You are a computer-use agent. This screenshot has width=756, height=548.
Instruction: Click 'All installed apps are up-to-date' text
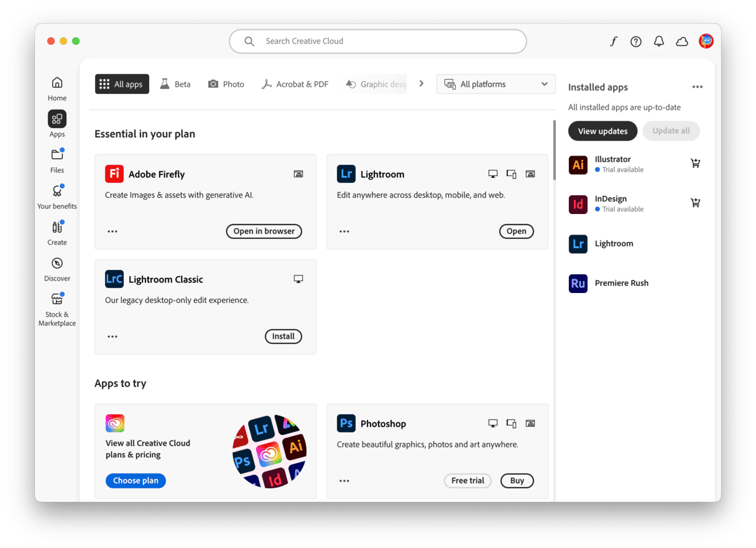tap(624, 108)
